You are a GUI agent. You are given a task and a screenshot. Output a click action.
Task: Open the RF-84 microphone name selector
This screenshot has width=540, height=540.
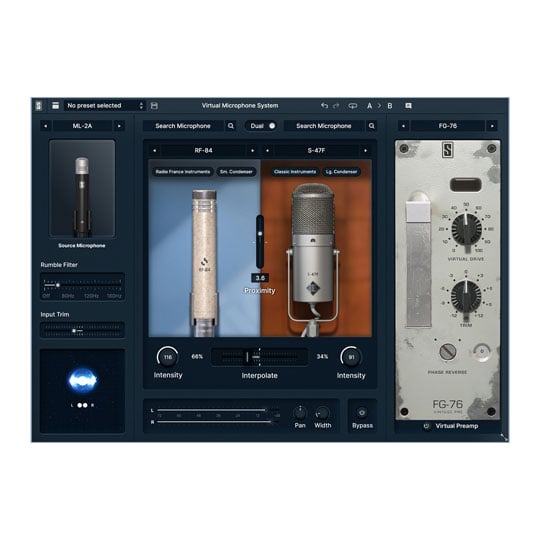click(x=204, y=150)
